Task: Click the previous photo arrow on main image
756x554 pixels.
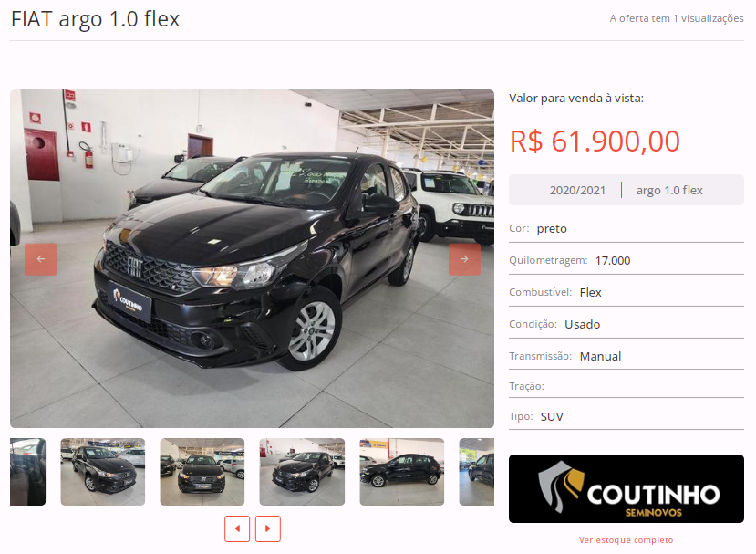Action: [x=41, y=259]
